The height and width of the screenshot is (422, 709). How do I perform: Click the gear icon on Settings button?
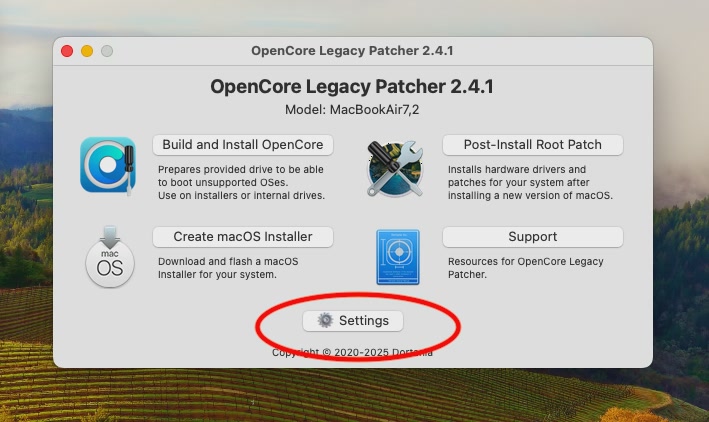click(325, 320)
